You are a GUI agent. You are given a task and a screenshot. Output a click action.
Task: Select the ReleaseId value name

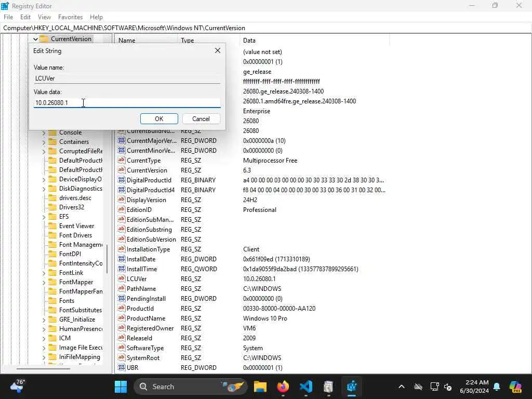pos(139,338)
